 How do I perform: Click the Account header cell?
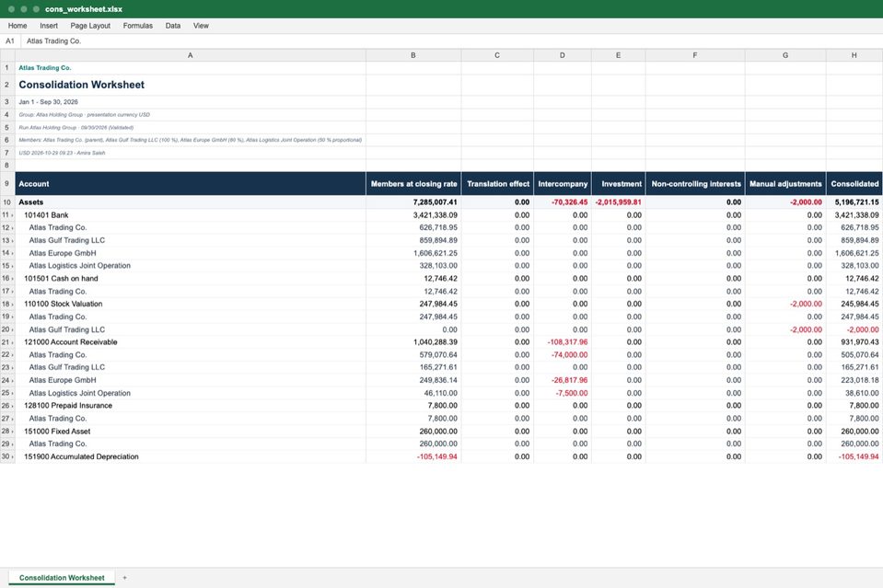[191, 184]
